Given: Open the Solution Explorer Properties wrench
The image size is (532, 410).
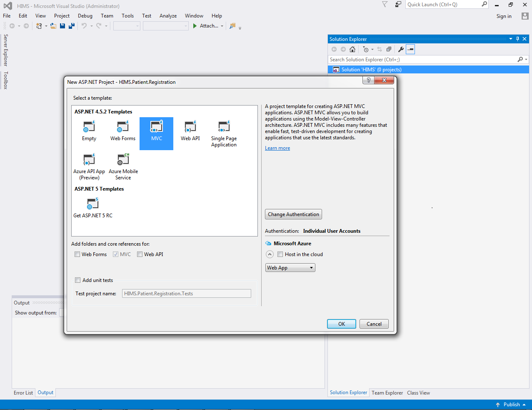Looking at the screenshot, I should (401, 49).
